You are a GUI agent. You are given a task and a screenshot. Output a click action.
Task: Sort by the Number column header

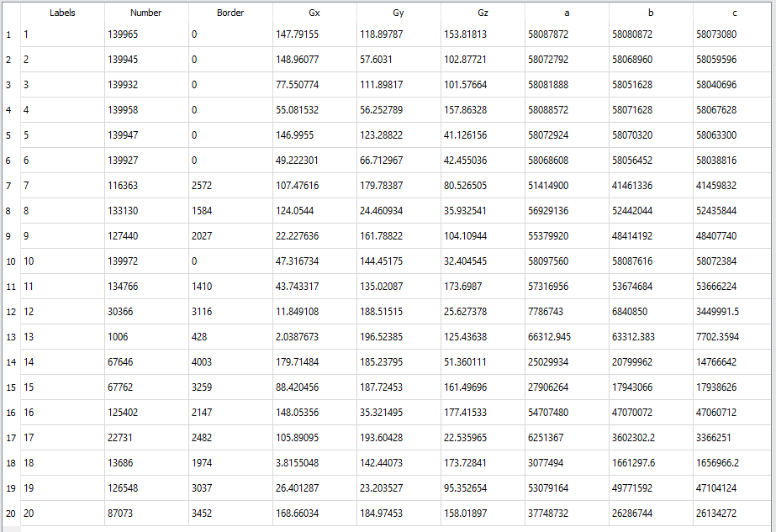click(x=146, y=13)
